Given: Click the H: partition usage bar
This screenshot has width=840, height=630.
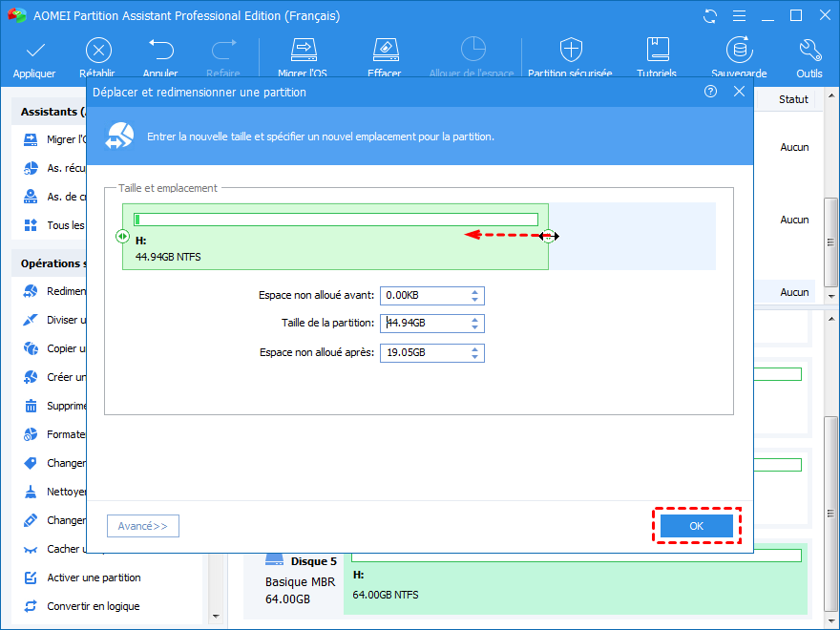Looking at the screenshot, I should point(336,220).
